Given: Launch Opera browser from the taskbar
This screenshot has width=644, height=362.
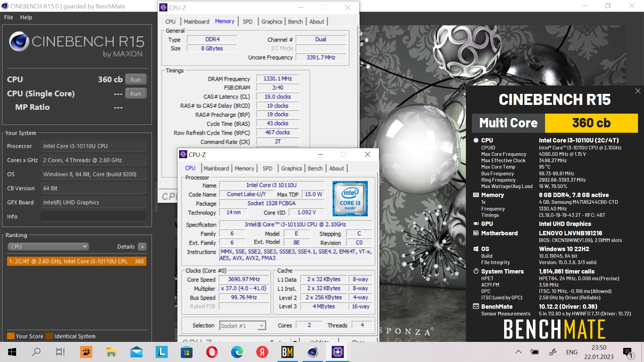Looking at the screenshot, I should (212, 352).
